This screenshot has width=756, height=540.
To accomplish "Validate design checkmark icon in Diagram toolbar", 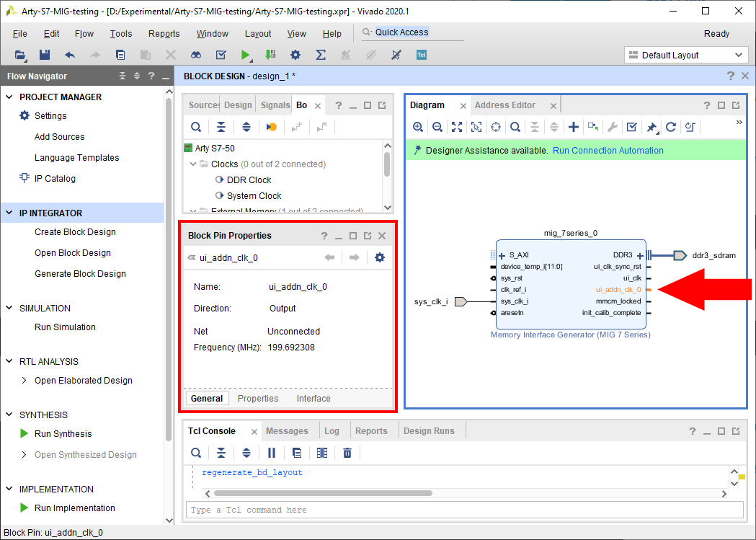I will coord(631,127).
